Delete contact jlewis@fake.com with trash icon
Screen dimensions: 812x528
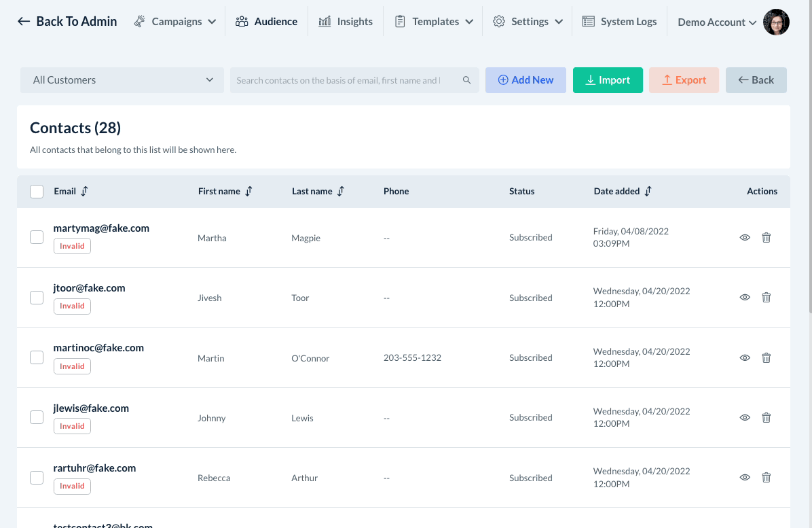[767, 418]
